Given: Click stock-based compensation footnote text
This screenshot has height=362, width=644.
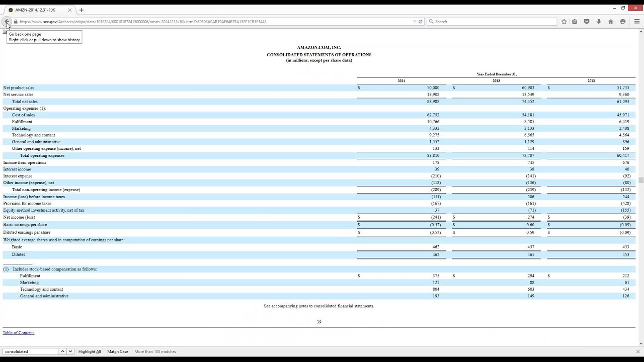Looking at the screenshot, I should coord(55,269).
